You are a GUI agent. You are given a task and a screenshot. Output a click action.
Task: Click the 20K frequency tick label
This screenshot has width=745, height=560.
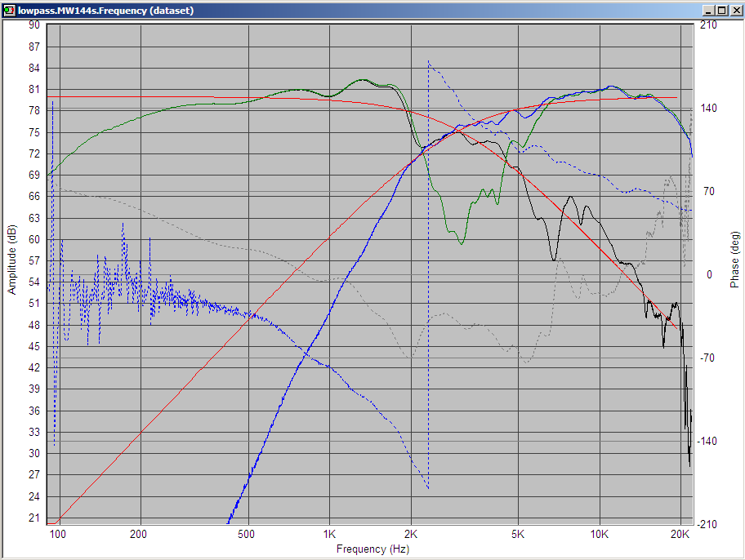pyautogui.click(x=680, y=535)
